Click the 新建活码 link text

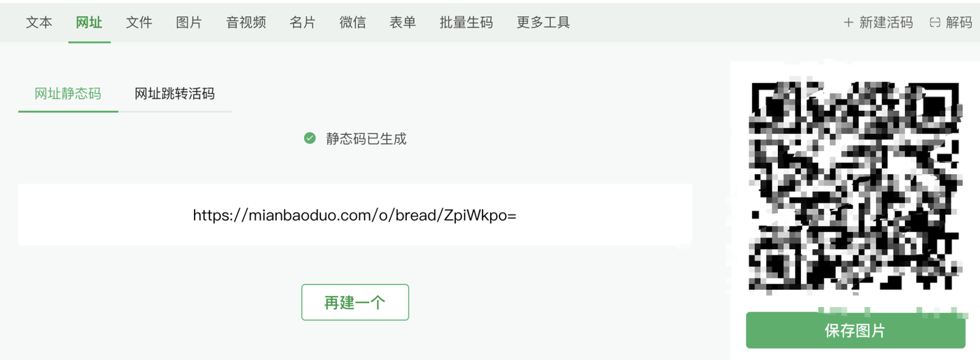tap(886, 22)
